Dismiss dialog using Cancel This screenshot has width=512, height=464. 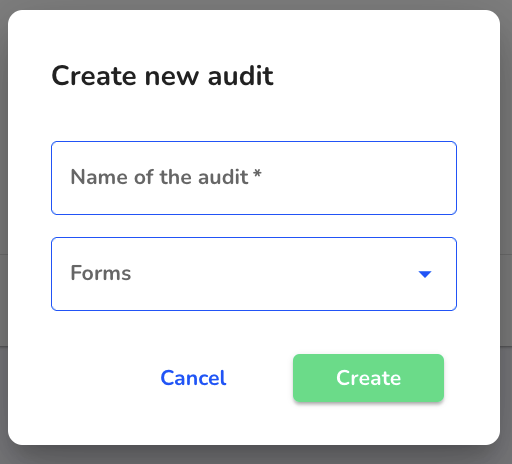[x=193, y=378]
